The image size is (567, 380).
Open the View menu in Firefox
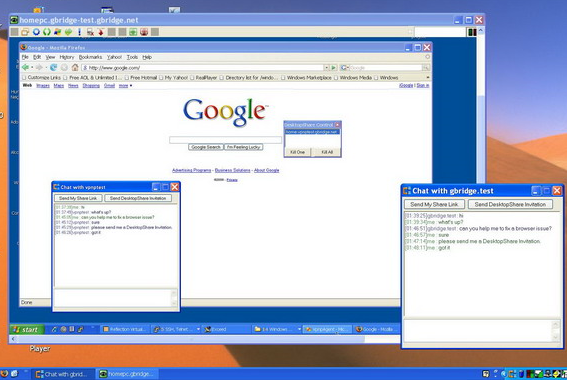[50, 57]
